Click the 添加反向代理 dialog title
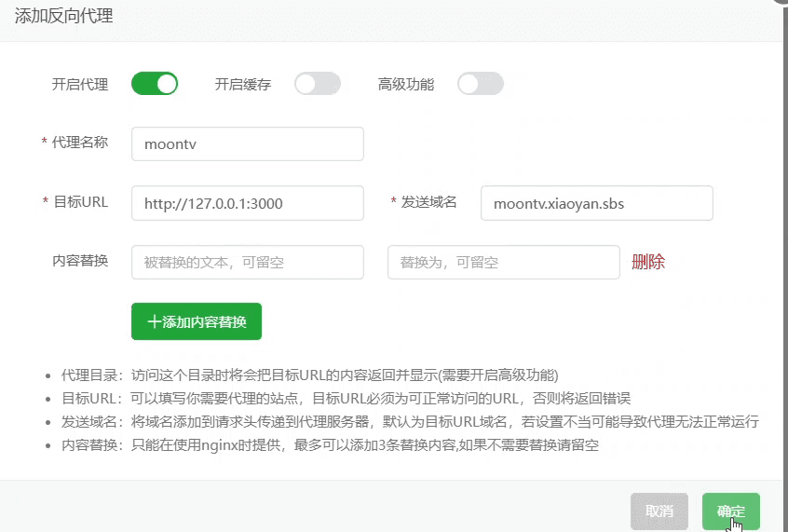788x532 pixels. click(64, 16)
